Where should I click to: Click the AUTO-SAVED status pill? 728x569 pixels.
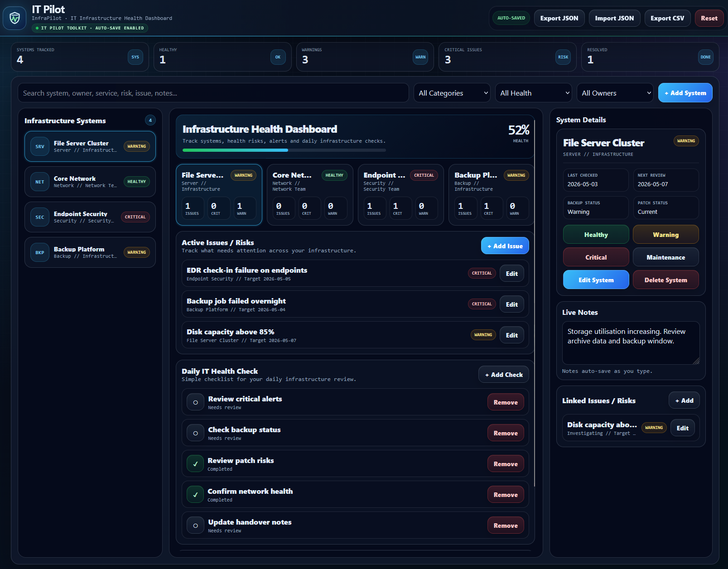click(x=511, y=18)
